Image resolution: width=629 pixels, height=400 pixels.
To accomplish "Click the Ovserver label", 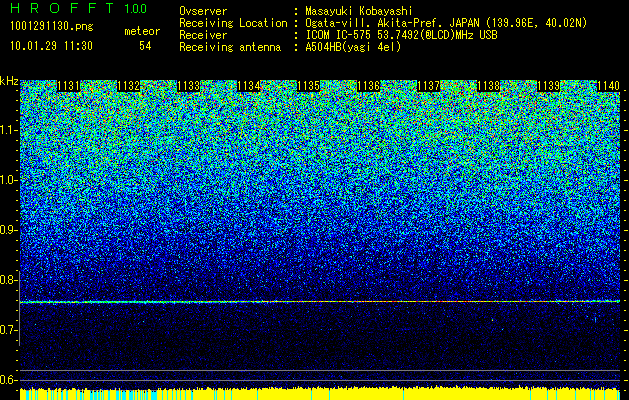I will [203, 11].
